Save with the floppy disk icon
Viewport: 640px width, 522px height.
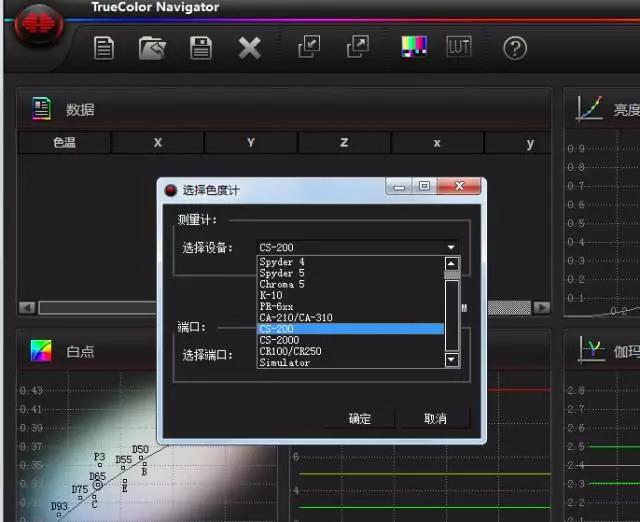pyautogui.click(x=201, y=48)
